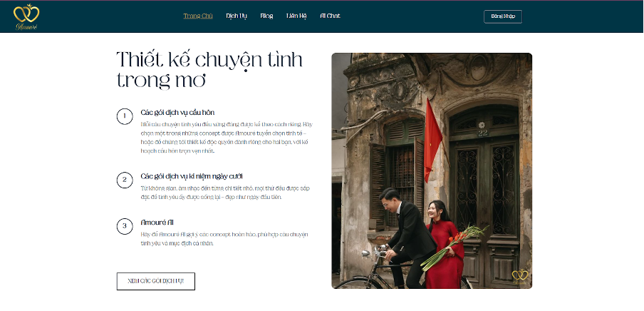Click the Đăng Nhập login button
This screenshot has width=644, height=311.
(503, 16)
